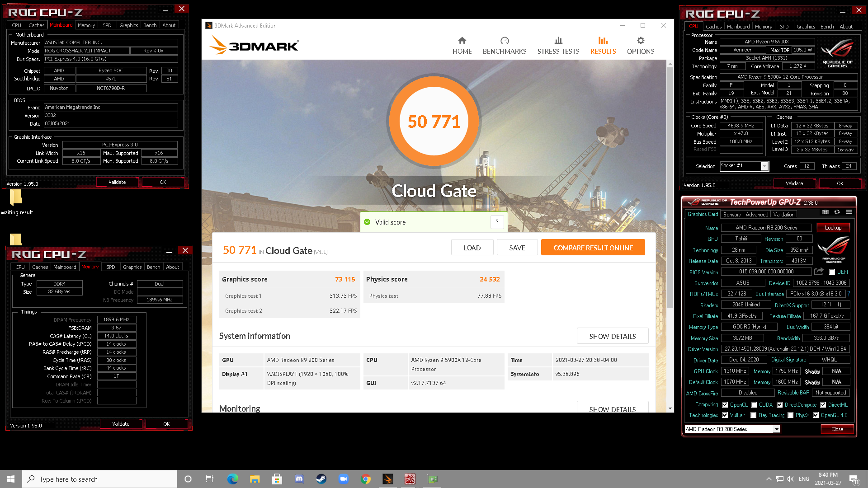This screenshot has width=868, height=488.
Task: Go to STRESS TESTS in 3DMark
Action: click(x=558, y=46)
